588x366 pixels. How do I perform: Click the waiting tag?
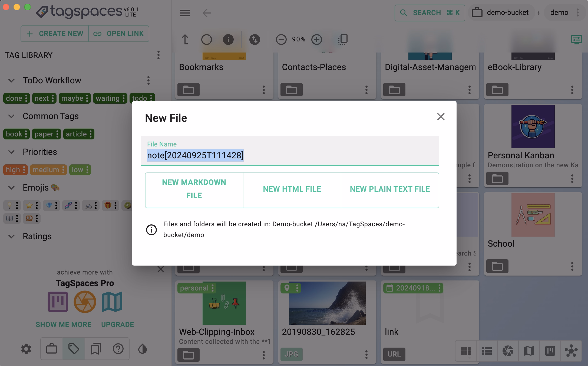pyautogui.click(x=110, y=98)
